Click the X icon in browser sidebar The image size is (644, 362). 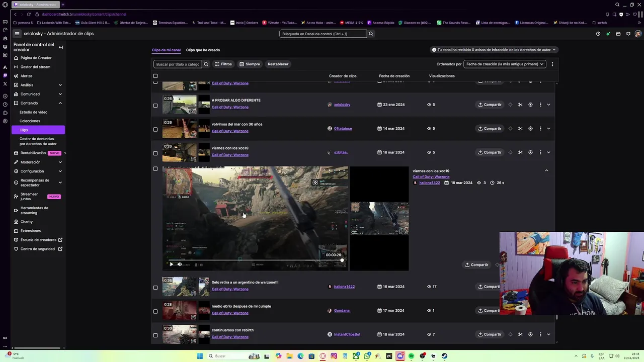click(x=5, y=83)
